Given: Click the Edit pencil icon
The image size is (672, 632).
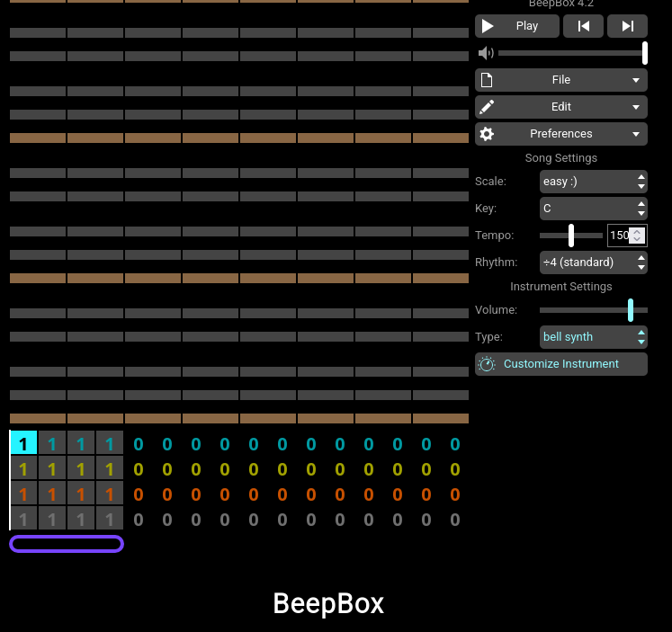Looking at the screenshot, I should coord(487,107).
